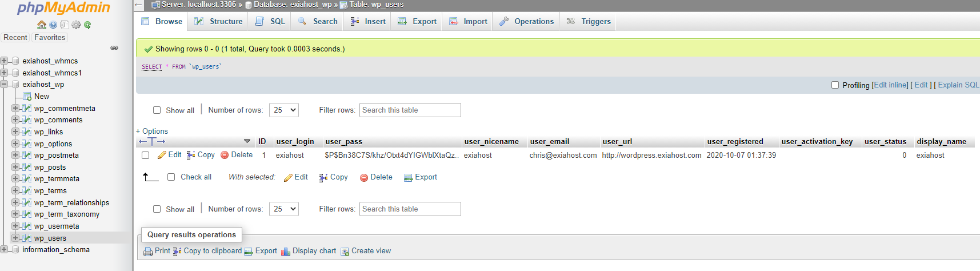Click the exiahost_whmcs database icon
Screen dimensions: 980x271
(15, 61)
